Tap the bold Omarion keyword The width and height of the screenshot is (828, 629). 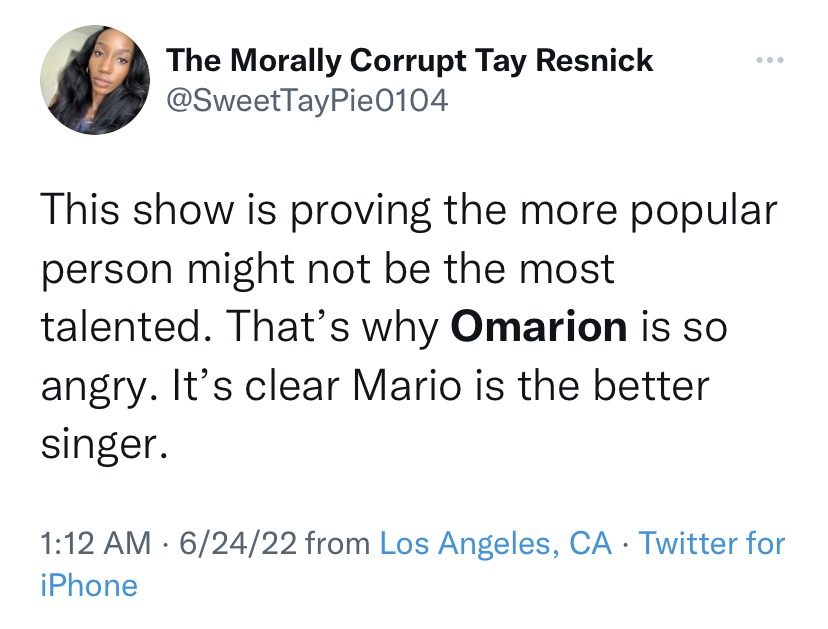(x=539, y=327)
